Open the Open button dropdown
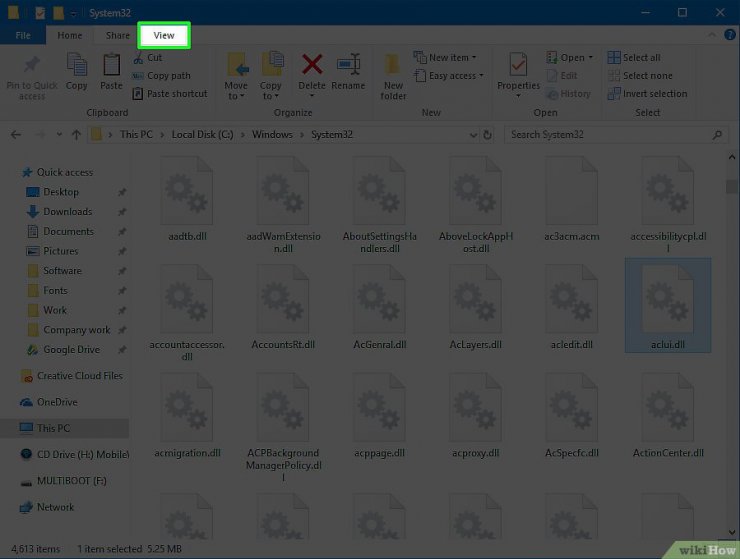740x559 pixels. pos(590,58)
